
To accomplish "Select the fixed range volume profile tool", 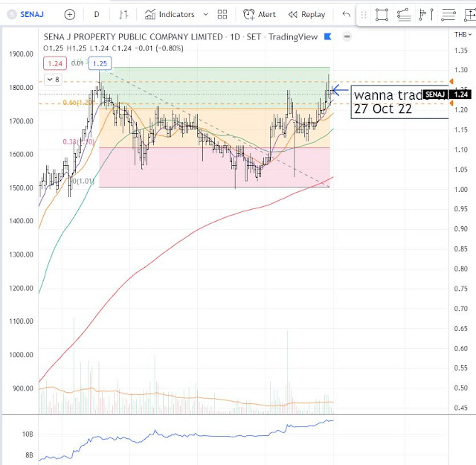I will (426, 15).
